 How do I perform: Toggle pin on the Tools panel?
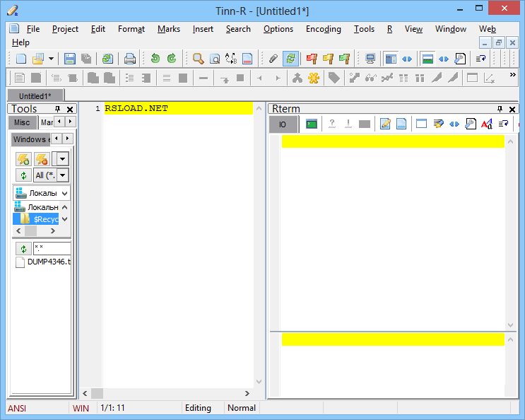pos(58,109)
